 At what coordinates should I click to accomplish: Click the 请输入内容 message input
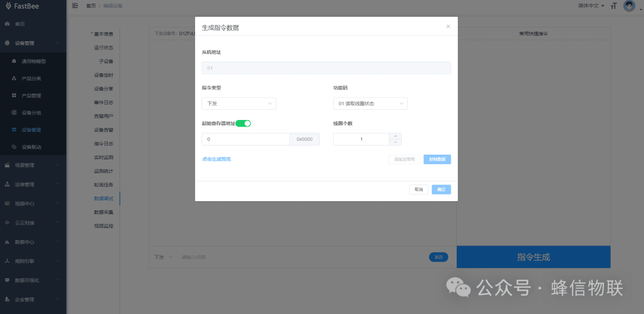(303, 257)
